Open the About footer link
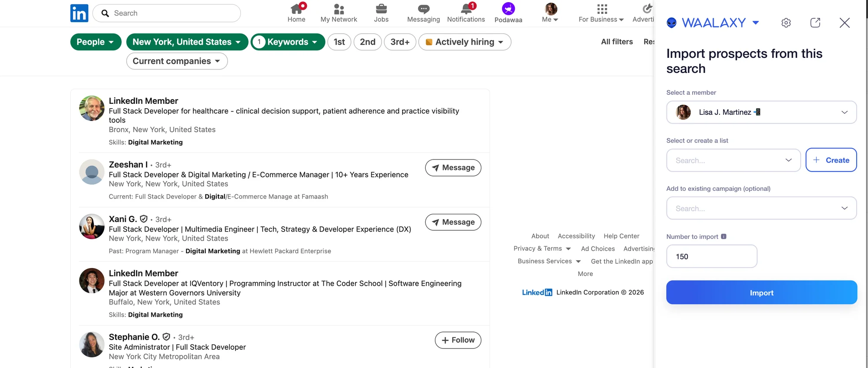Image resolution: width=868 pixels, height=368 pixels. [x=540, y=236]
